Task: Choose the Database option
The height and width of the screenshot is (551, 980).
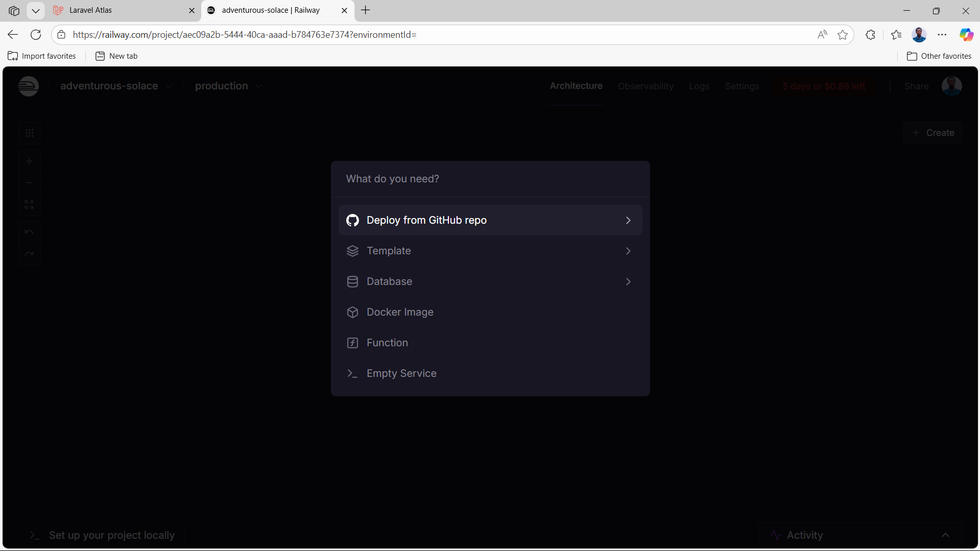Action: [x=490, y=281]
